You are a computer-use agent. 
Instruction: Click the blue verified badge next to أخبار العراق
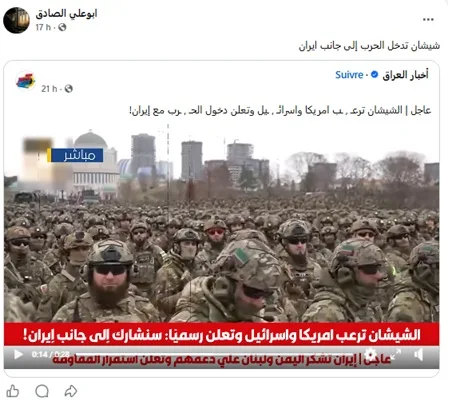(x=374, y=74)
